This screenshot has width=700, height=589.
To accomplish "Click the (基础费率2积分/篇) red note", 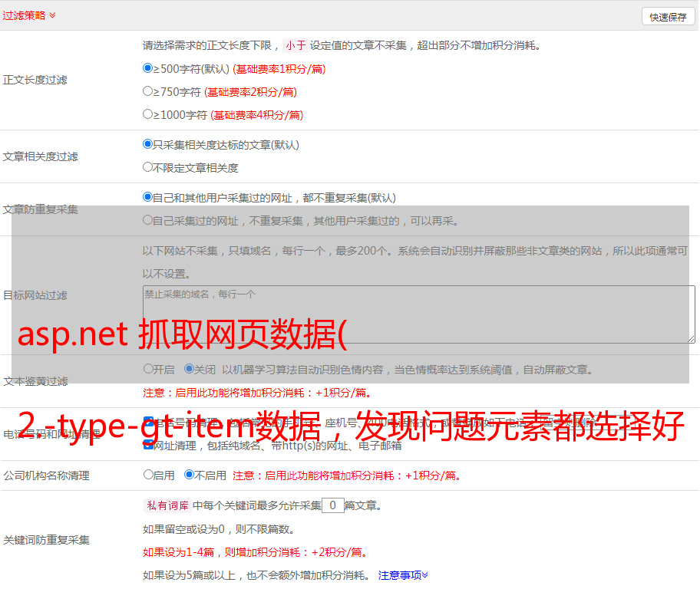I will (x=250, y=92).
